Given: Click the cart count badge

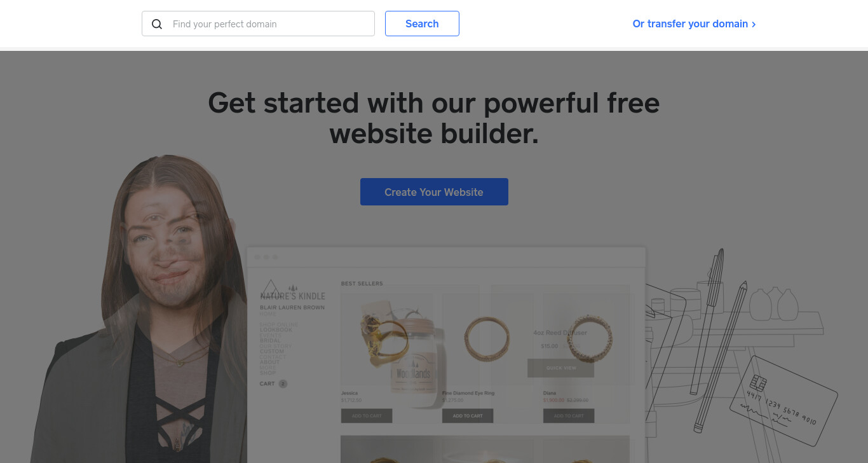Looking at the screenshot, I should (283, 384).
